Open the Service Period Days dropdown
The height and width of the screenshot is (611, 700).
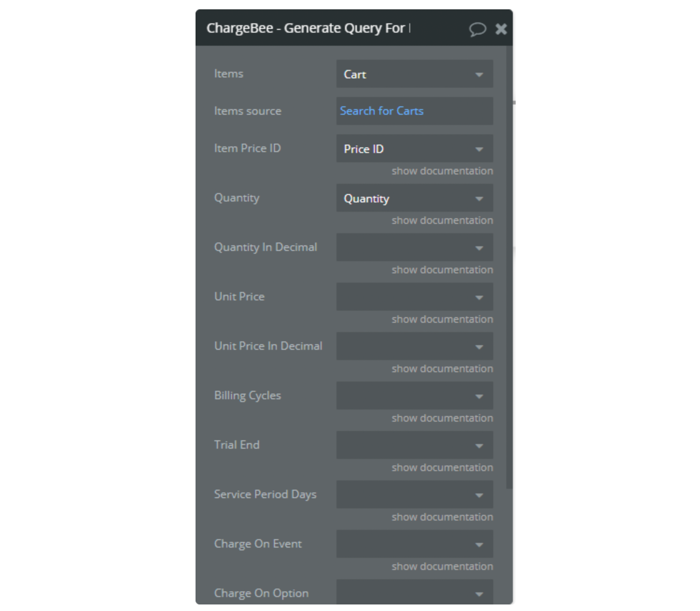(414, 494)
